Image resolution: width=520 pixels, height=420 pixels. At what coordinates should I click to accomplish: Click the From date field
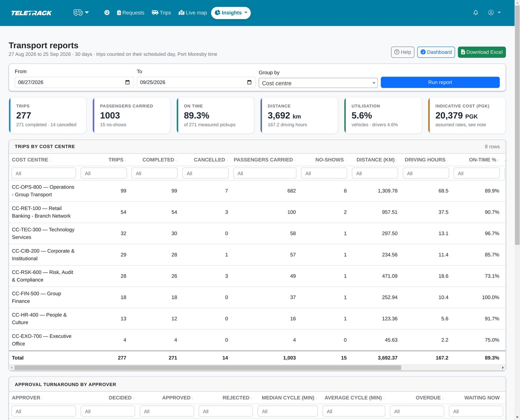pyautogui.click(x=74, y=82)
